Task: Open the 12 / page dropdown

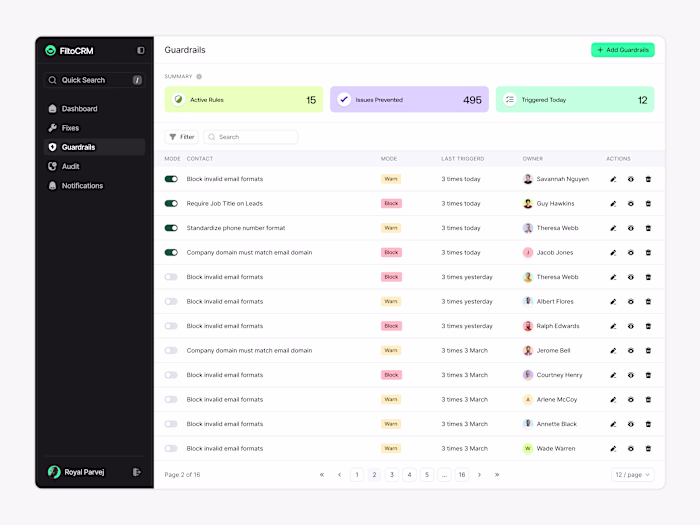Action: click(x=633, y=475)
